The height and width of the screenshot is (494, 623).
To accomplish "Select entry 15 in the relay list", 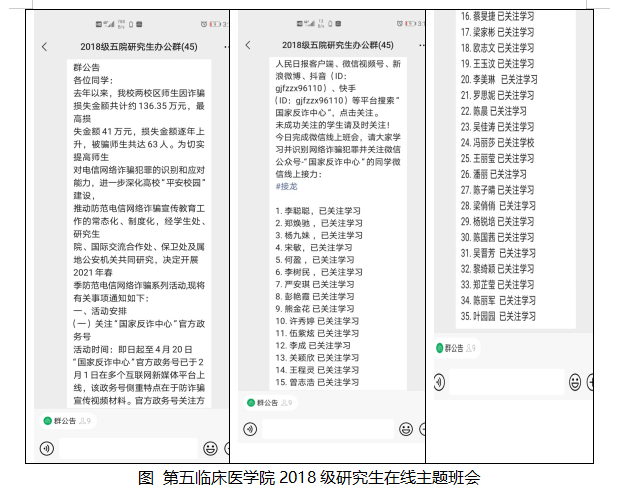I will (x=317, y=382).
